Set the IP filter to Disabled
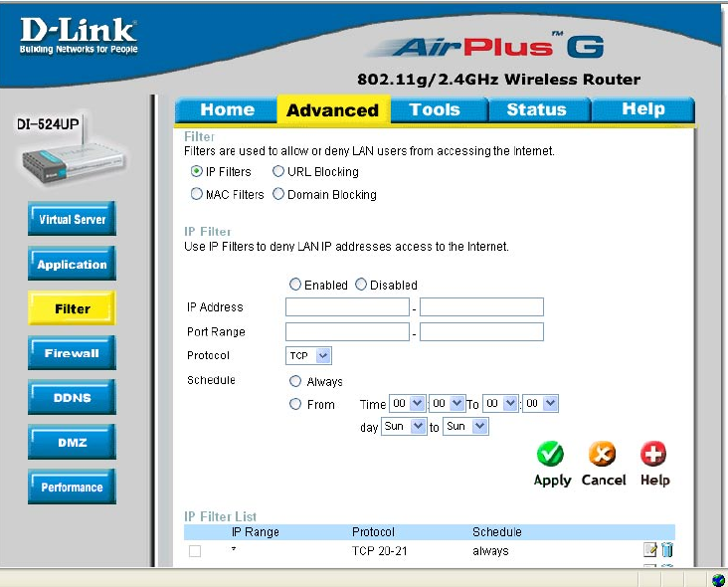The width and height of the screenshot is (728, 587). 361,285
